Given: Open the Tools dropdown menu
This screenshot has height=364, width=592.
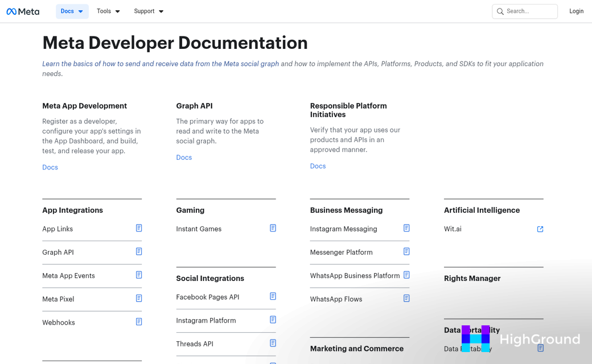Looking at the screenshot, I should (x=108, y=11).
